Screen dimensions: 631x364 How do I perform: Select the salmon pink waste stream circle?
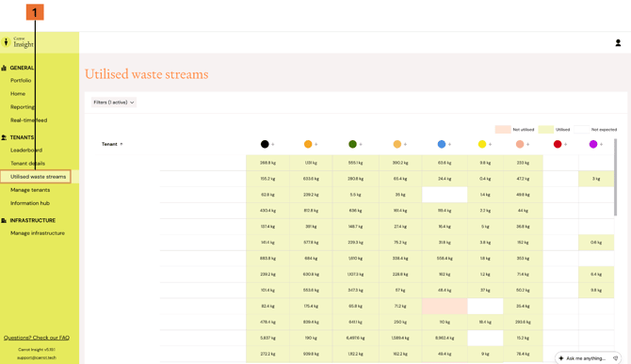[520, 144]
